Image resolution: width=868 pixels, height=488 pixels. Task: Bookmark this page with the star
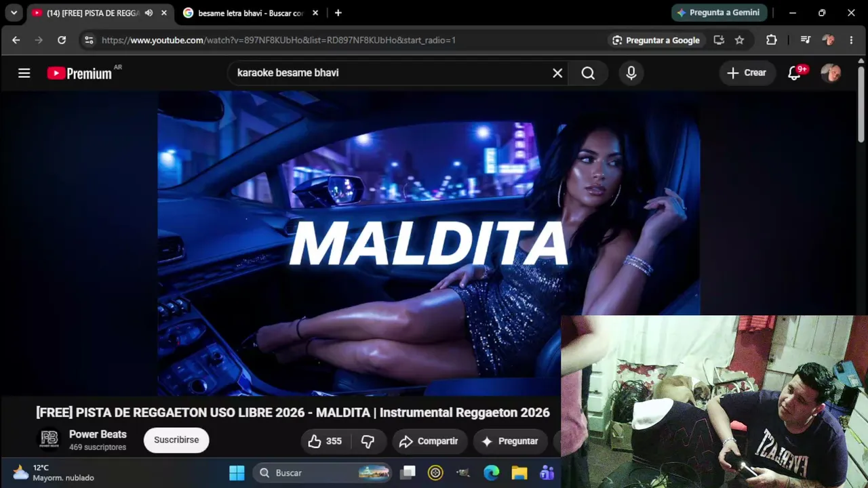pyautogui.click(x=740, y=40)
